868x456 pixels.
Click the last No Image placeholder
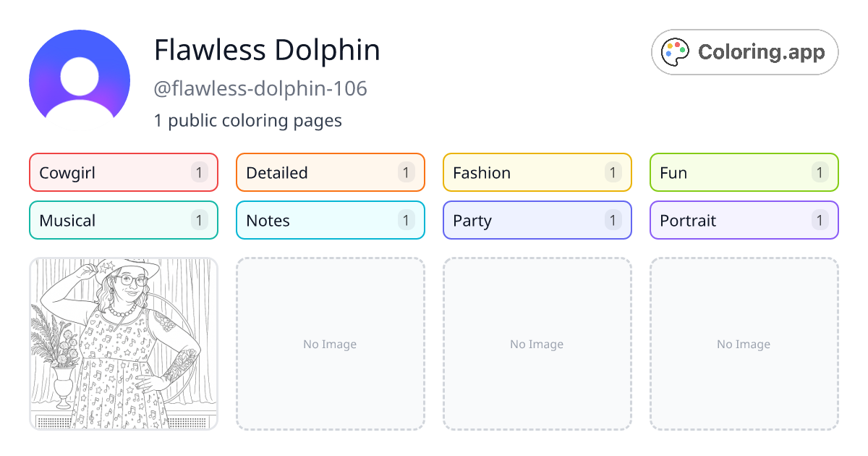point(744,344)
